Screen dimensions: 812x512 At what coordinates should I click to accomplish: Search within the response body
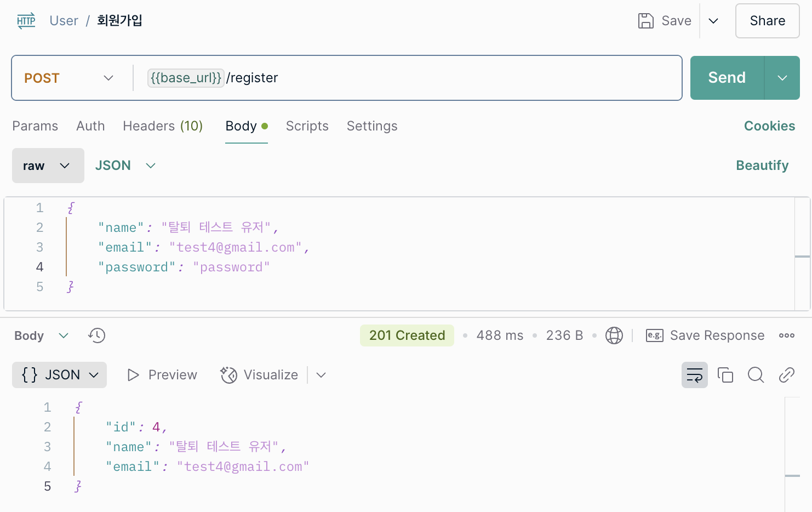[x=756, y=375]
